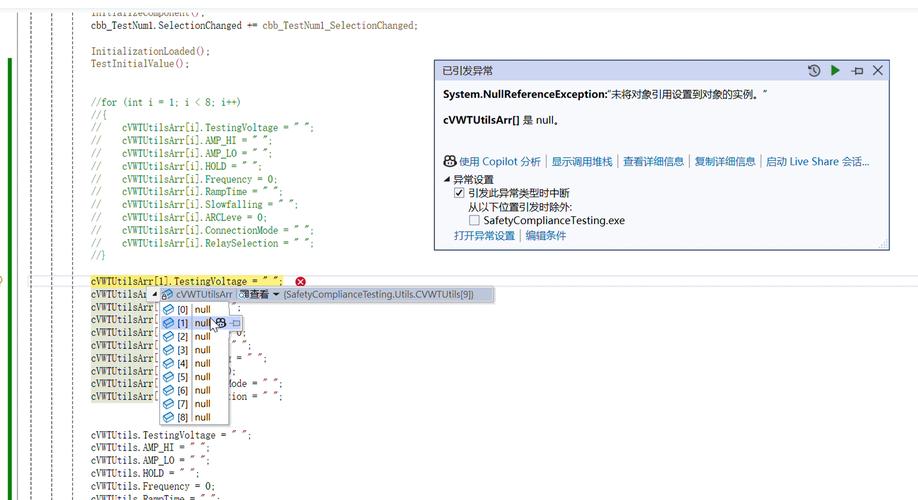The image size is (918, 500).
Task: Pin the [1] null data tip item
Action: 235,324
